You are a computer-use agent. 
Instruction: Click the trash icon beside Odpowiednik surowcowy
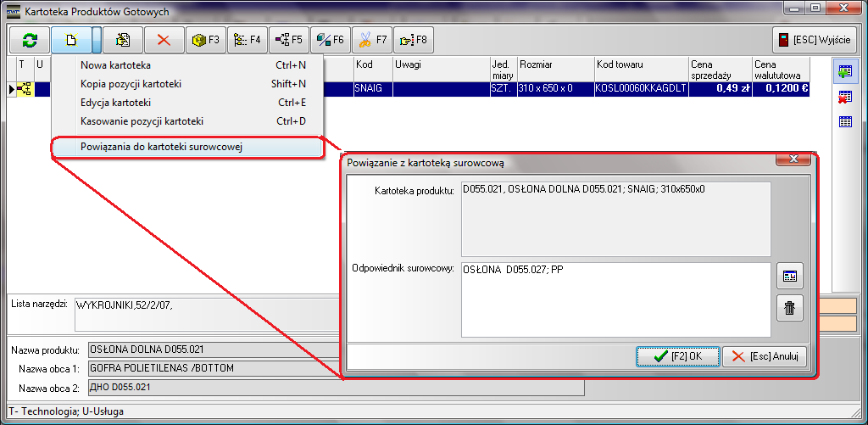[789, 308]
